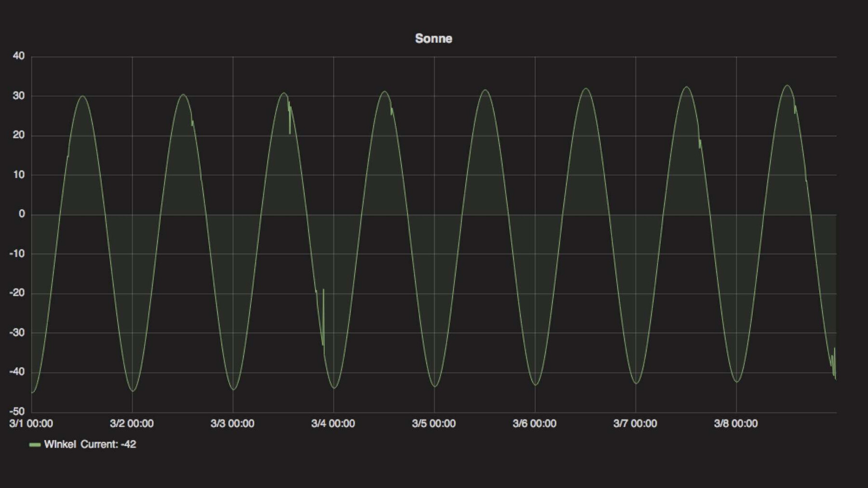
Task: Click the 3/2 00:00 x-axis label
Action: tap(132, 423)
